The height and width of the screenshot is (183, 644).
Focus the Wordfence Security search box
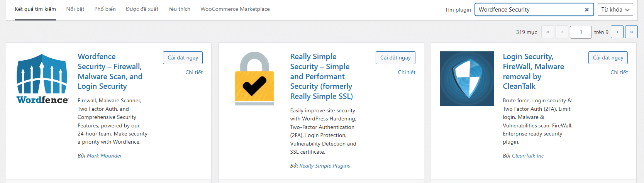529,10
